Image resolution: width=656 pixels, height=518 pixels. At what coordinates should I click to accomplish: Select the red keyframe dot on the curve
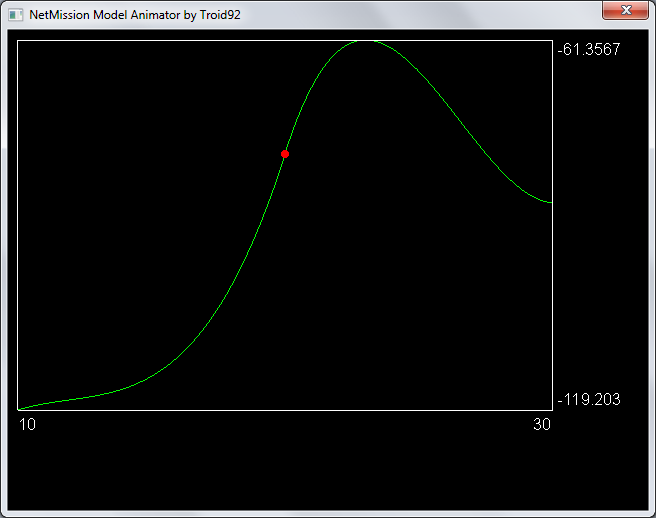pos(285,154)
